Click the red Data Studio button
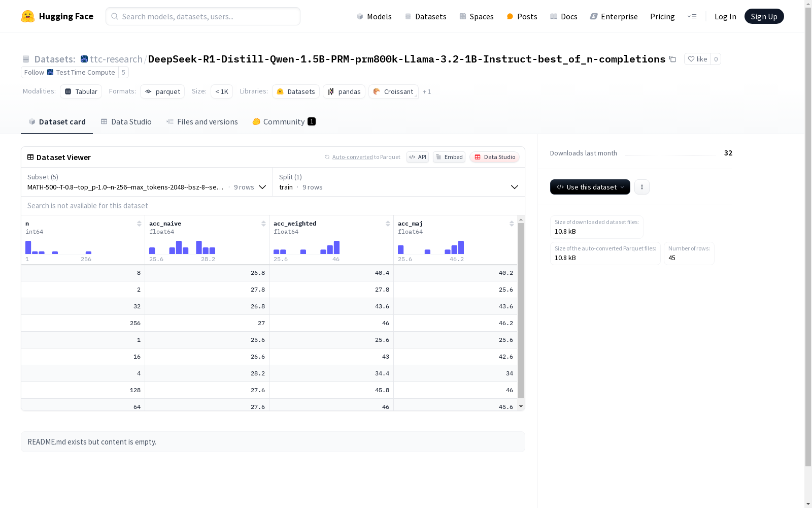Image resolution: width=812 pixels, height=508 pixels. click(494, 157)
